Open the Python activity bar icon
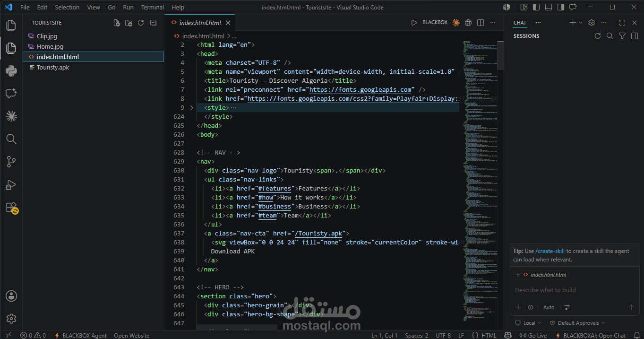 pyautogui.click(x=11, y=71)
